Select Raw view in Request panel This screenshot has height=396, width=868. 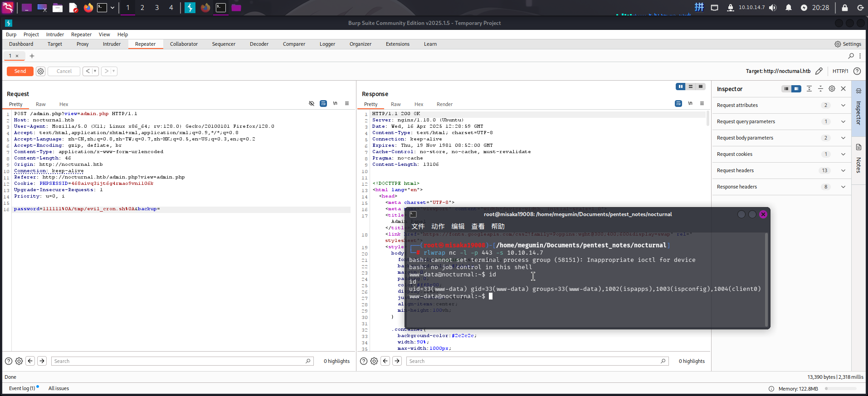tap(41, 104)
